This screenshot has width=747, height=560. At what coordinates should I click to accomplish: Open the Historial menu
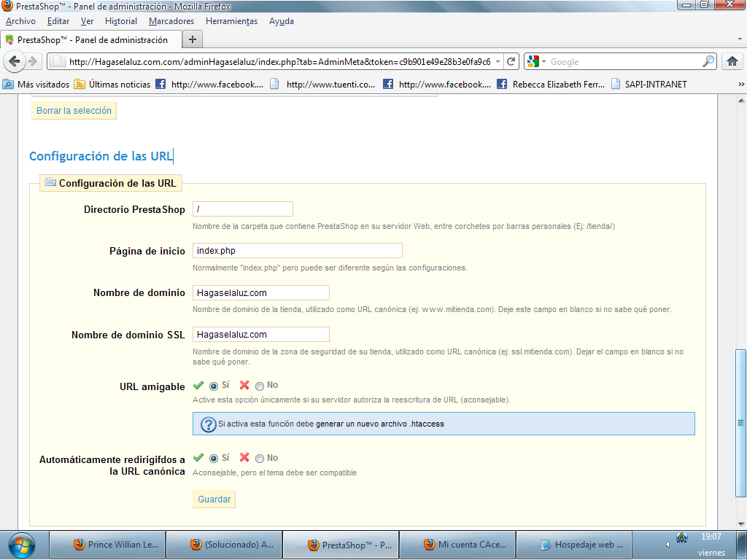121,21
